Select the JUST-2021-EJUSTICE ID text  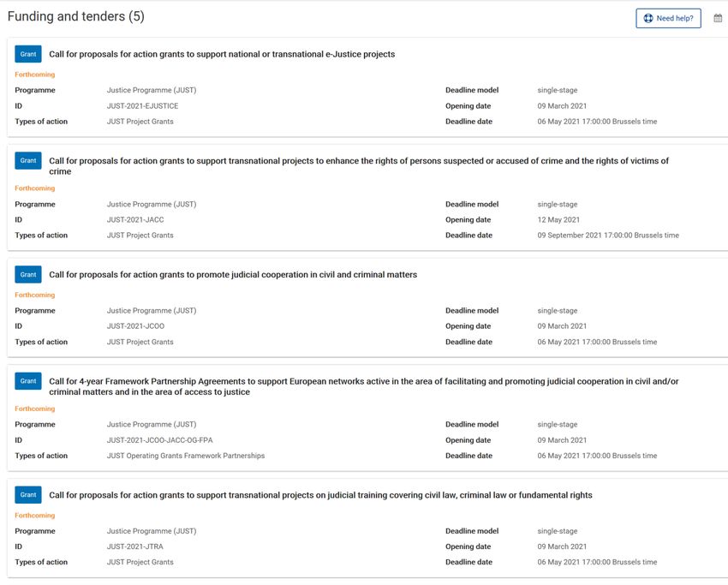[x=142, y=106]
